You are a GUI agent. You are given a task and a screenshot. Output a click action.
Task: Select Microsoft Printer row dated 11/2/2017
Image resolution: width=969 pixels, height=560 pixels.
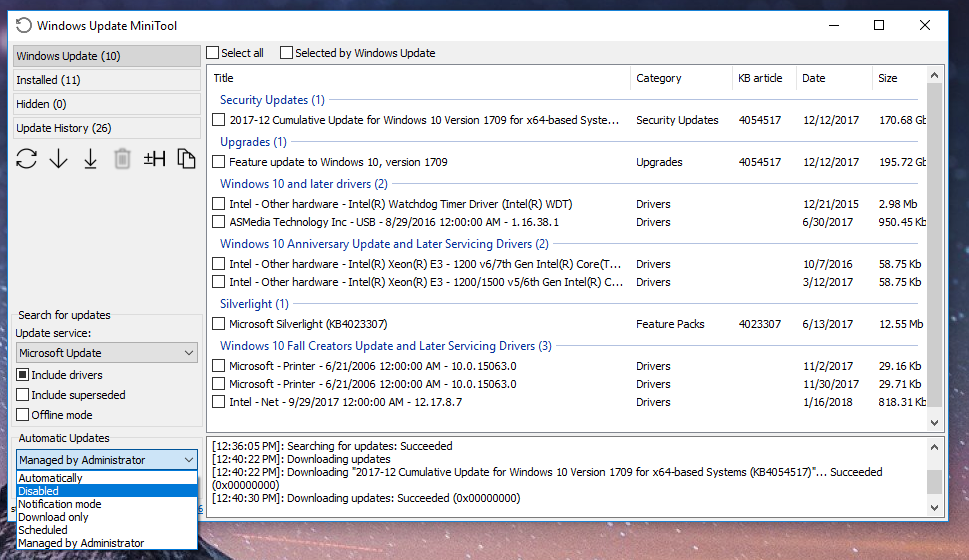point(568,366)
